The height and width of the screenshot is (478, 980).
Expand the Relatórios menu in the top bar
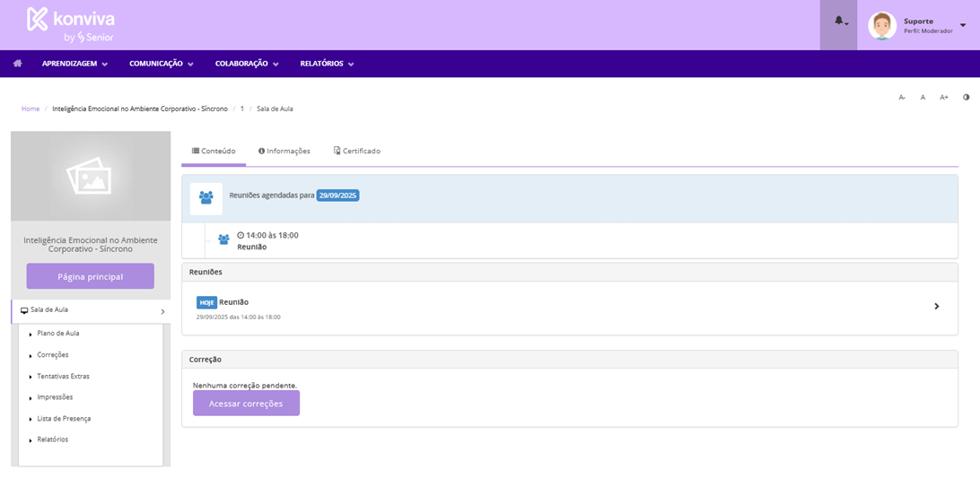tap(327, 64)
